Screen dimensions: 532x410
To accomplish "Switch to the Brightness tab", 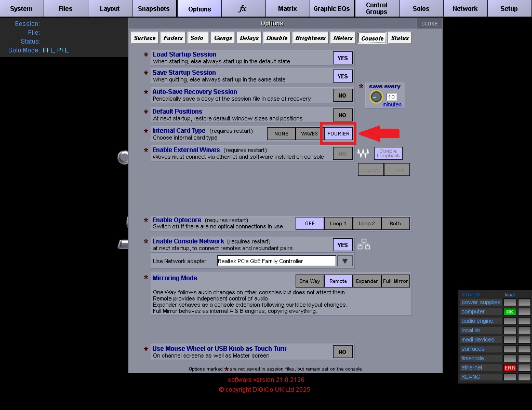I will coord(311,38).
